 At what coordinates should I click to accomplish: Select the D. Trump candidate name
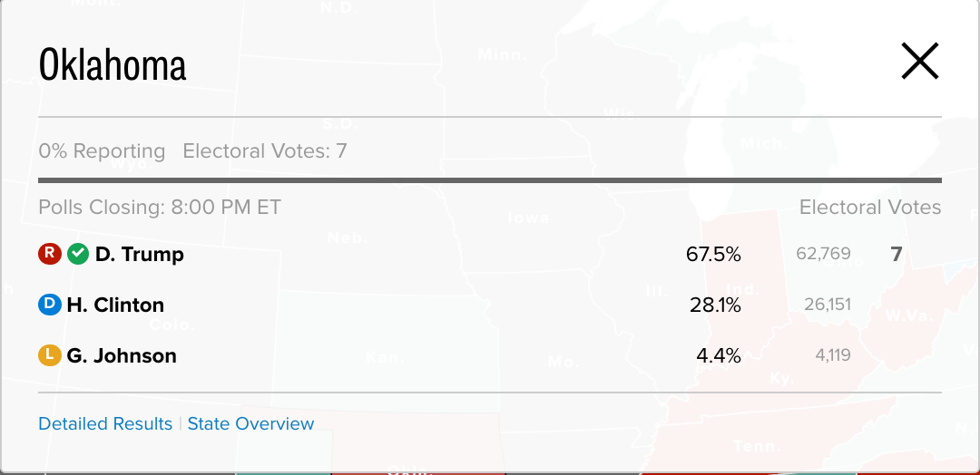[x=140, y=254]
